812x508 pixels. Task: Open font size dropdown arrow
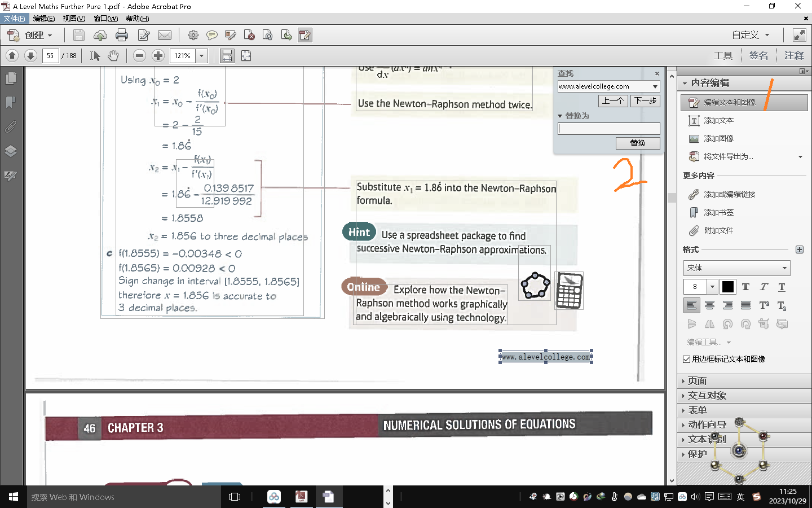712,287
